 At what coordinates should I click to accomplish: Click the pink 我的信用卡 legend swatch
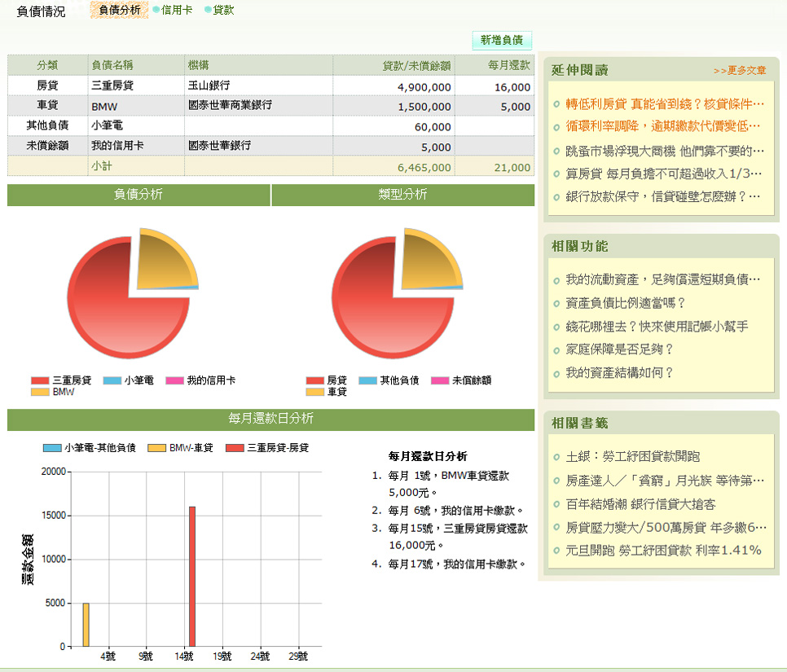[174, 380]
